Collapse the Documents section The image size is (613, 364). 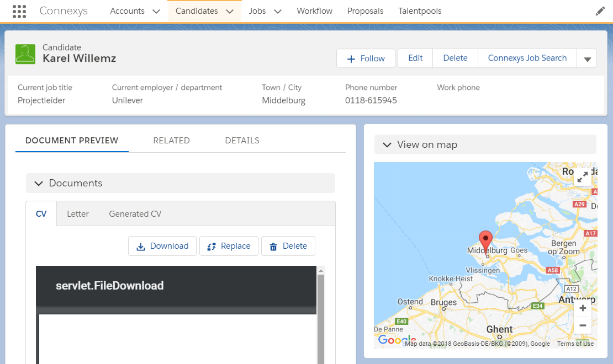pyautogui.click(x=38, y=183)
